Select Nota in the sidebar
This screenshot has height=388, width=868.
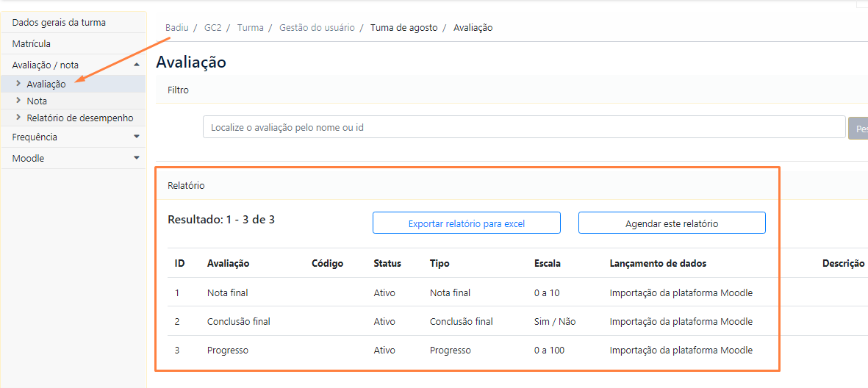(x=37, y=101)
